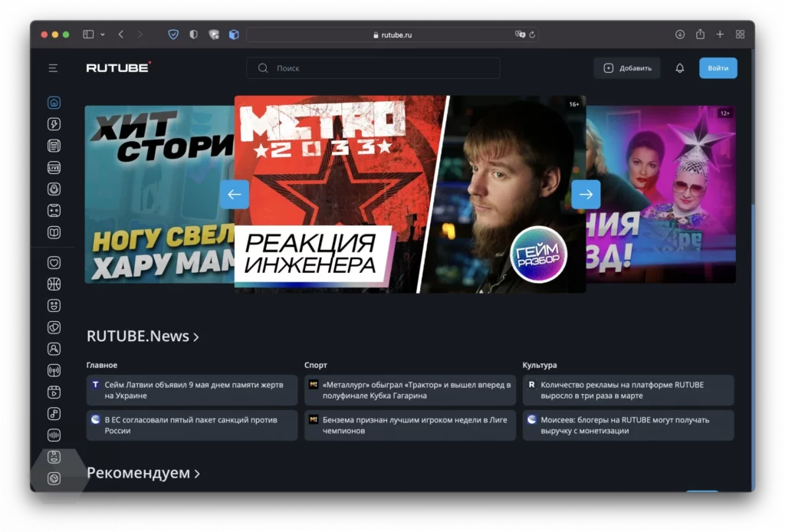
Task: Click the translate icon in address bar
Action: pyautogui.click(x=520, y=34)
